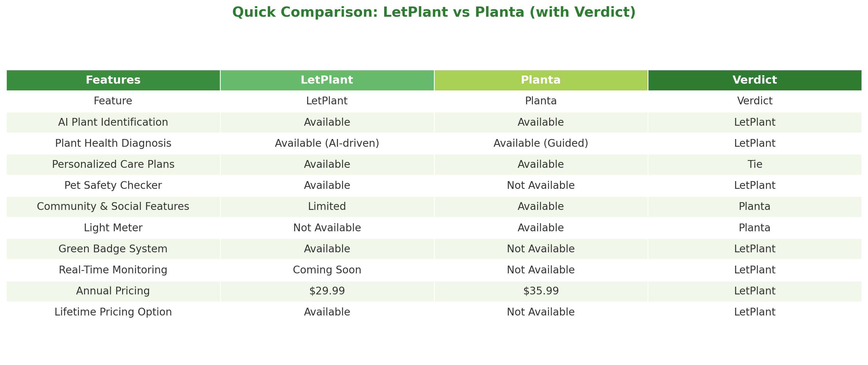The height and width of the screenshot is (365, 868).
Task: Select the dark green 'Features' column header
Action: click(x=113, y=80)
